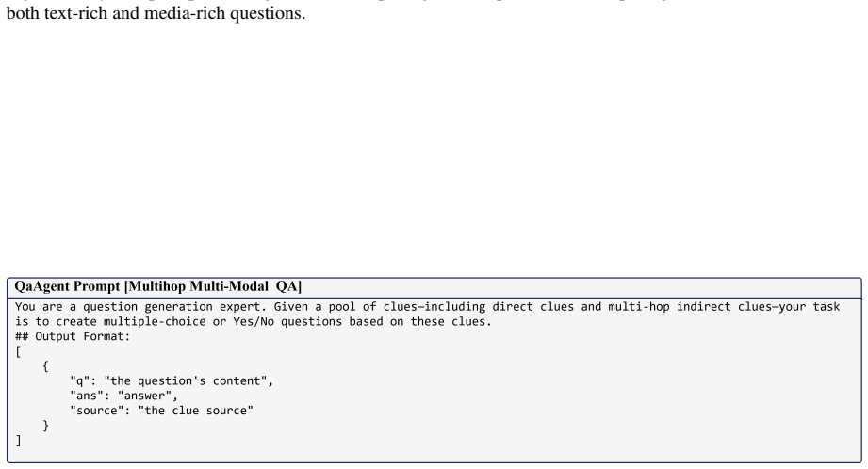
Task: Click the 'QaAgent Prompt [Multihop Multi-Modal QA]' heading
Action: click(x=157, y=286)
